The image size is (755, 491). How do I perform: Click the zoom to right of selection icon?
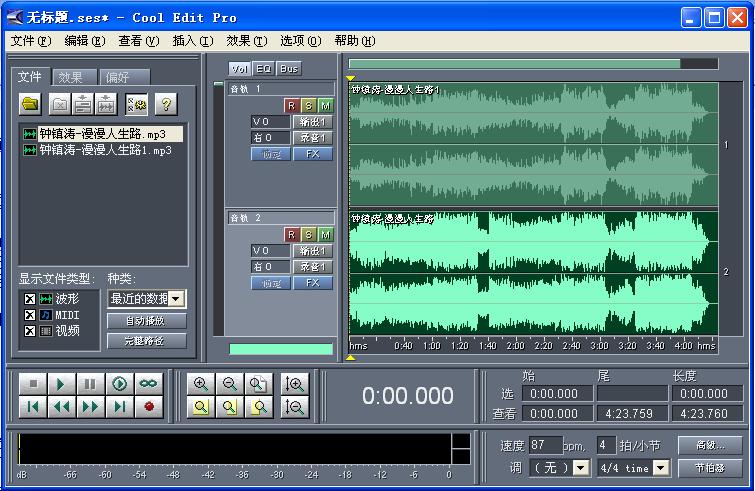tap(259, 407)
